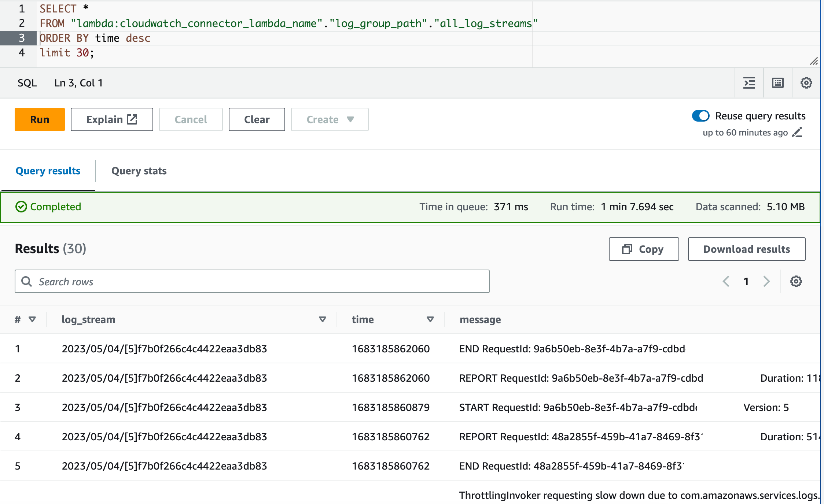Select the Query results tab
The height and width of the screenshot is (504, 824).
point(48,171)
